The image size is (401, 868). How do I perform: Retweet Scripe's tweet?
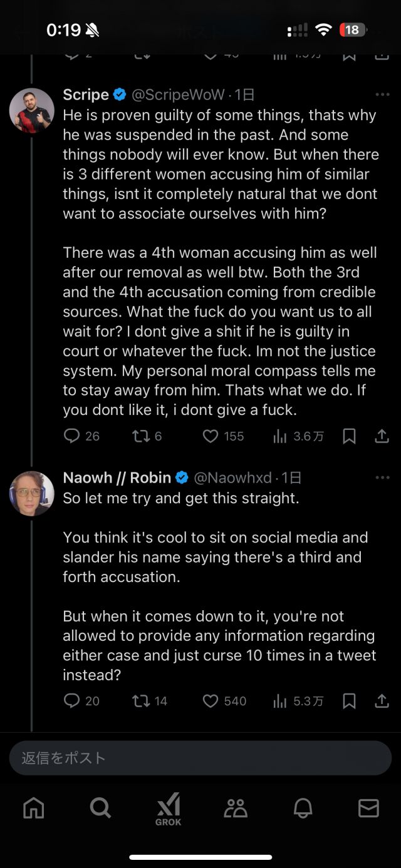coord(141,436)
